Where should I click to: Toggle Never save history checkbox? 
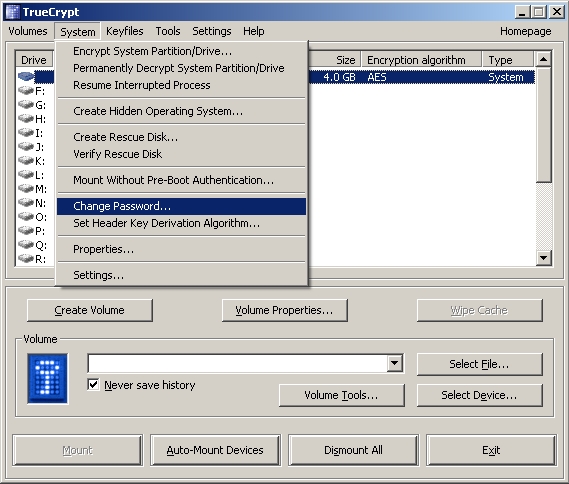(x=93, y=384)
